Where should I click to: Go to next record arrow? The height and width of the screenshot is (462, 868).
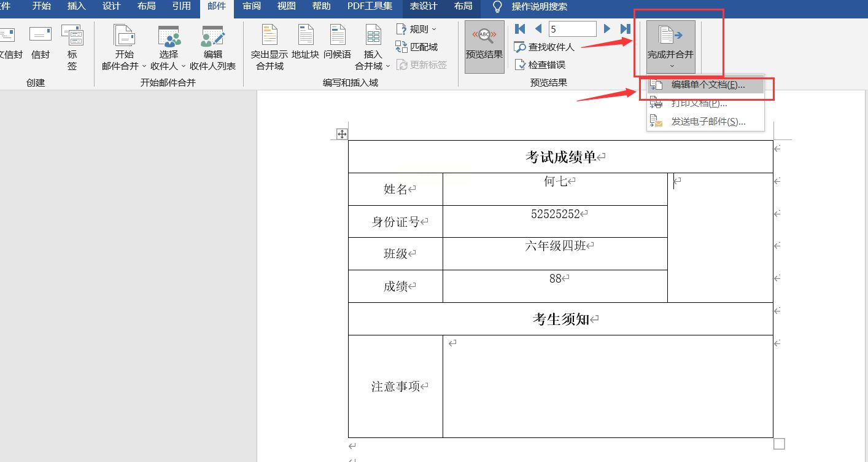click(607, 28)
